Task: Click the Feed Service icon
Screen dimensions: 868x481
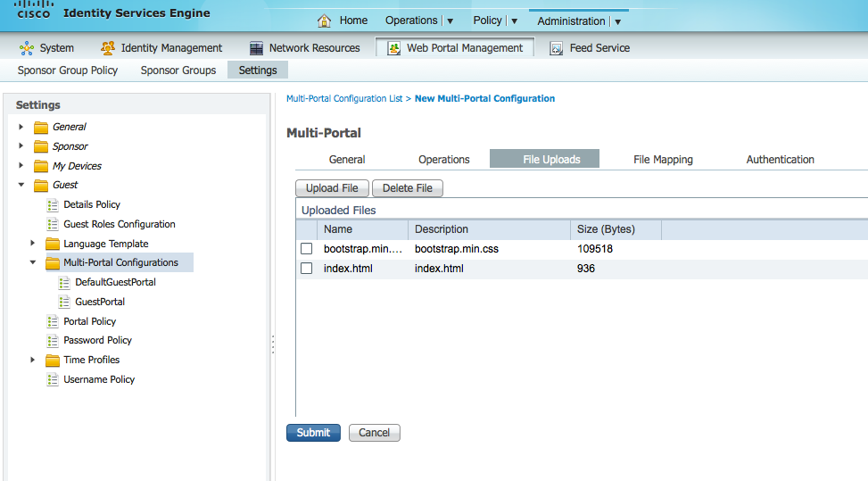Action: (x=556, y=48)
